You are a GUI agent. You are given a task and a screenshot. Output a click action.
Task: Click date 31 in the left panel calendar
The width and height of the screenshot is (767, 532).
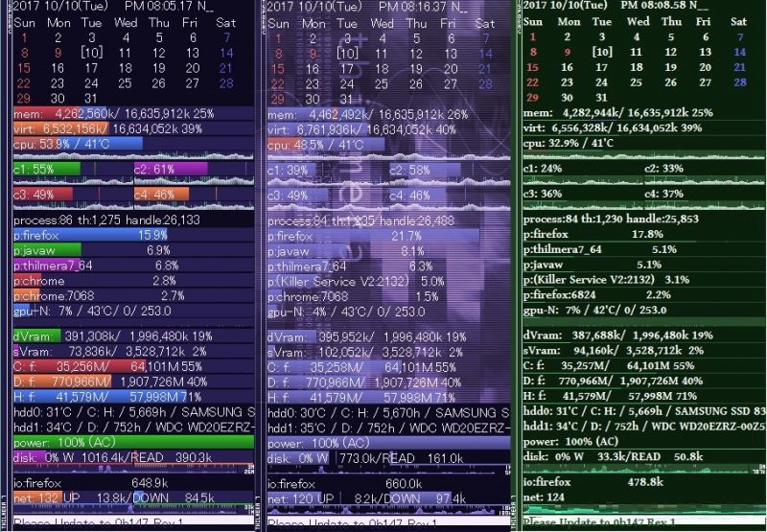[91, 98]
